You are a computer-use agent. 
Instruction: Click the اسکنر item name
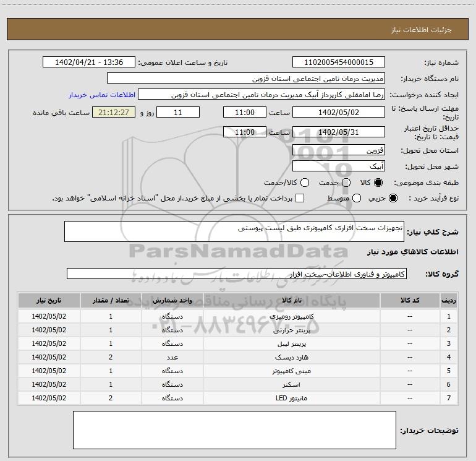pyautogui.click(x=291, y=385)
